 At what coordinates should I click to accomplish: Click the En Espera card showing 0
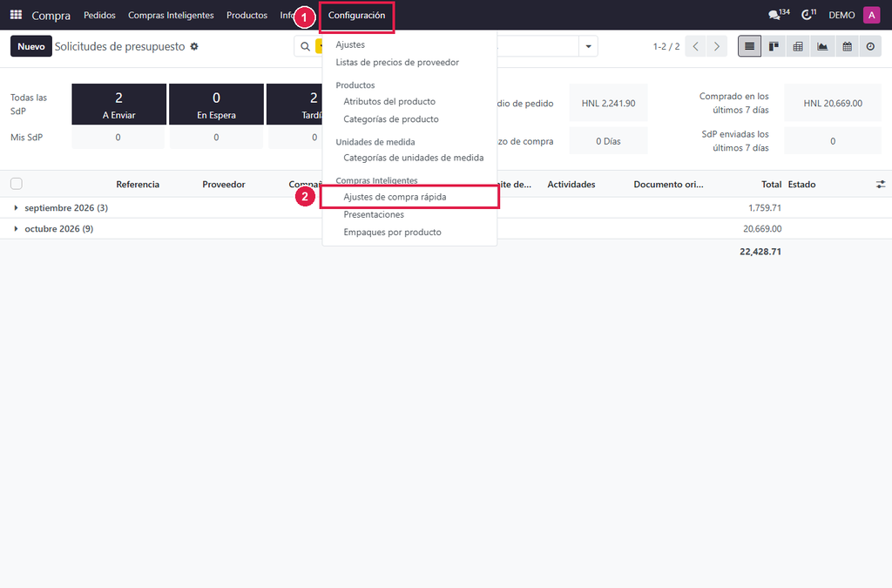(216, 104)
